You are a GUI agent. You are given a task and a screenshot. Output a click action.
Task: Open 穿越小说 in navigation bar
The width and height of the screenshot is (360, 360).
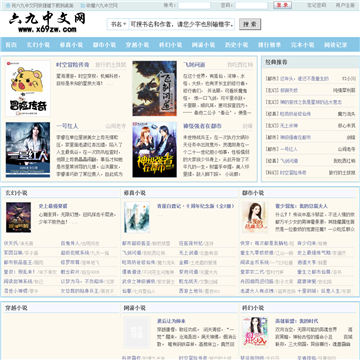click(137, 45)
